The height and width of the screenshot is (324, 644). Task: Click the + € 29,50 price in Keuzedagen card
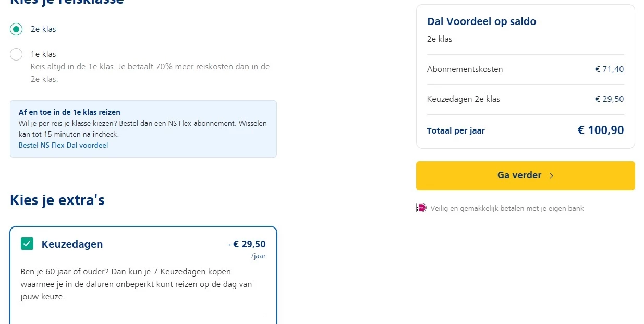click(247, 244)
